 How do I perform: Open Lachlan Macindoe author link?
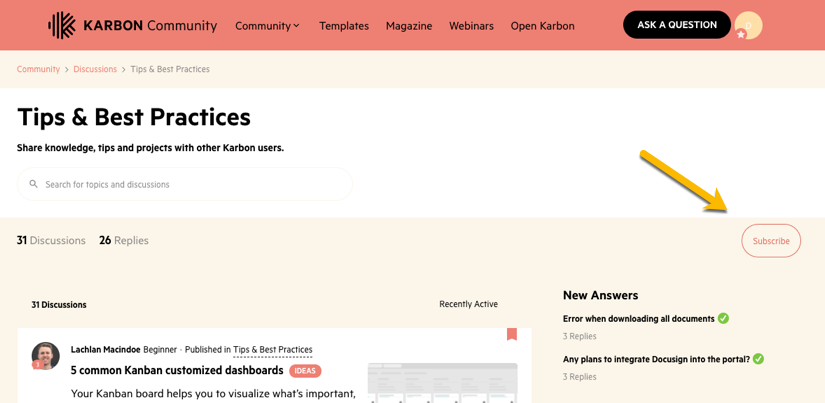(x=106, y=349)
